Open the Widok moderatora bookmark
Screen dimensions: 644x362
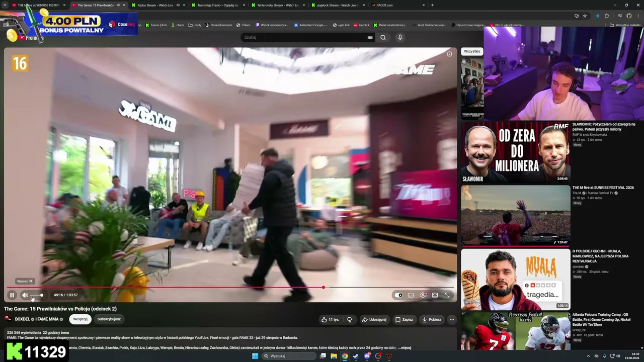click(272, 25)
